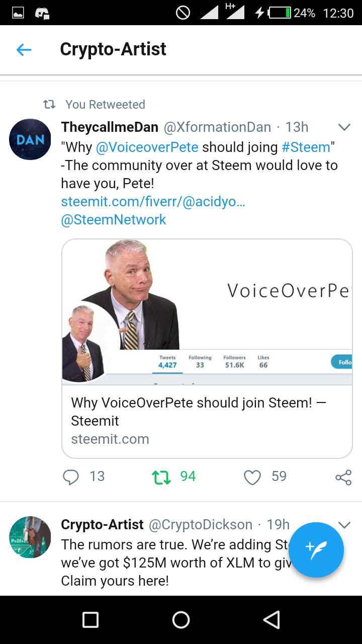Image resolution: width=362 pixels, height=644 pixels.
Task: Follow the steemit.com/fiverr link
Action: (x=153, y=201)
